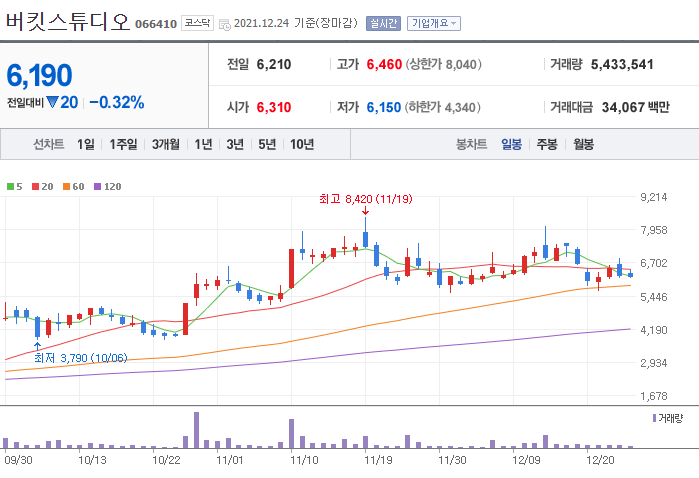
Task: Click the -0.32% change rate
Action: pyautogui.click(x=117, y=103)
